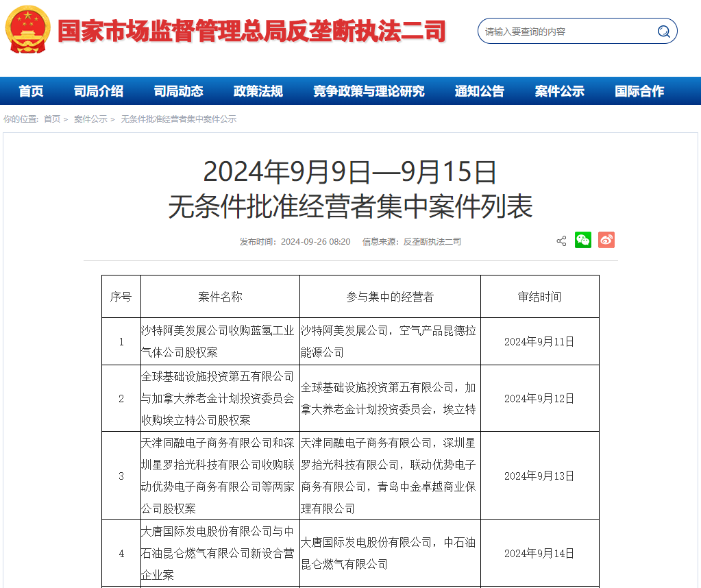
Task: Click sequence number 1 in table
Action: (121, 342)
